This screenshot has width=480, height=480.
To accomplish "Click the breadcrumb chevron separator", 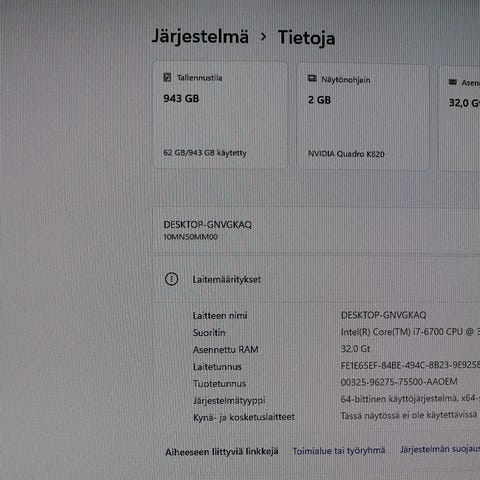I will pos(263,37).
